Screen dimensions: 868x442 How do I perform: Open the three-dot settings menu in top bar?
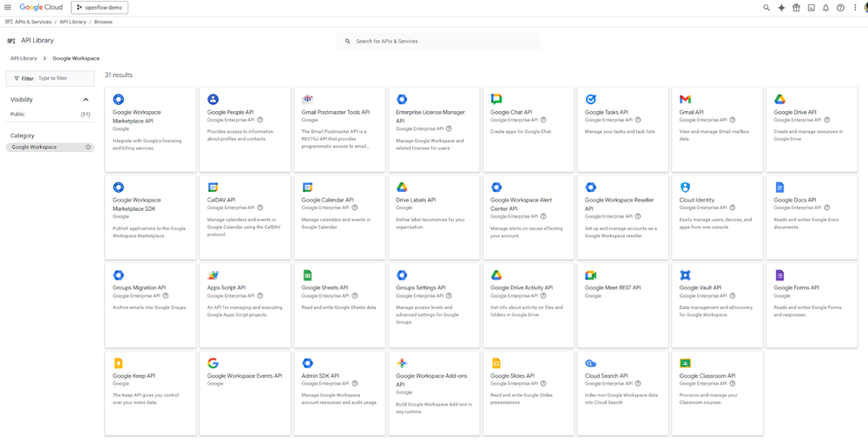tap(854, 7)
